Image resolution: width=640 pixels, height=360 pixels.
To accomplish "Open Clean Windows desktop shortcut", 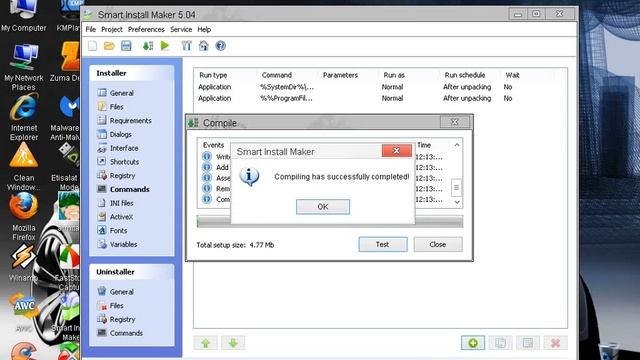I will (24, 167).
